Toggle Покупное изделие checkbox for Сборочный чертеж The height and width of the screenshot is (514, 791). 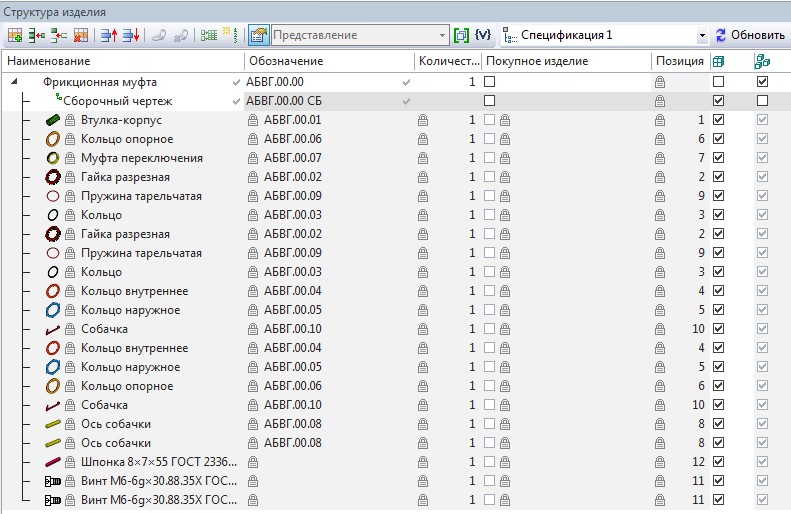(x=490, y=101)
